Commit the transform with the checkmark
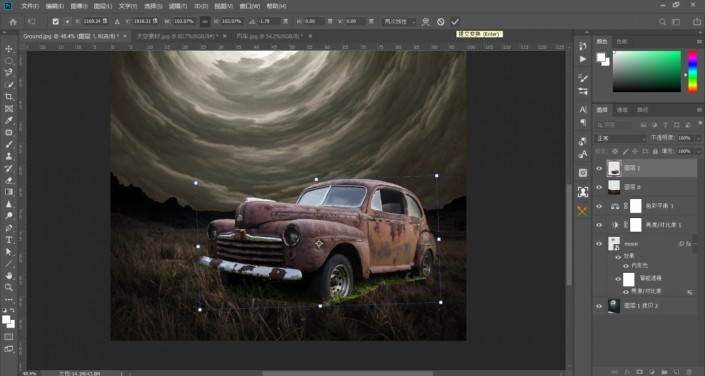Screen dimensions: 705x376 pos(455,22)
